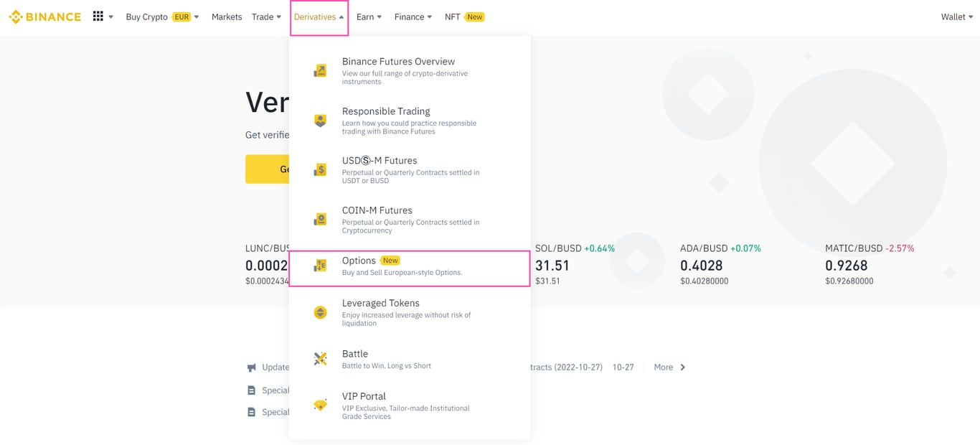980x445 pixels.
Task: Select the Markets menu item
Action: click(227, 17)
